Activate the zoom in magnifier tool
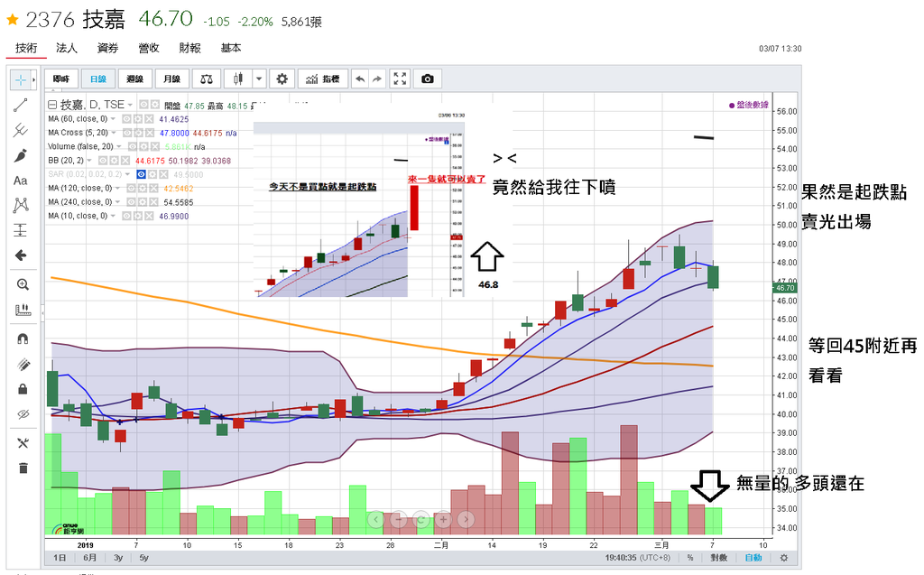The width and height of the screenshot is (924, 575). tap(23, 285)
